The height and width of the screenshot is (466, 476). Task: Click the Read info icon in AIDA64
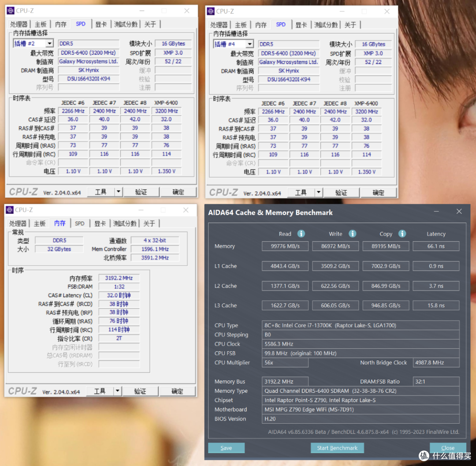coord(301,234)
